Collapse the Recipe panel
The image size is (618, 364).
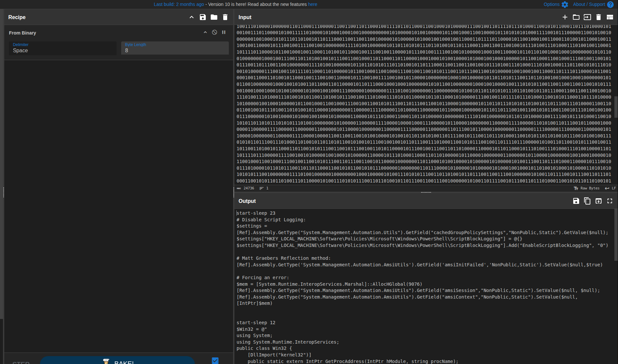[191, 17]
